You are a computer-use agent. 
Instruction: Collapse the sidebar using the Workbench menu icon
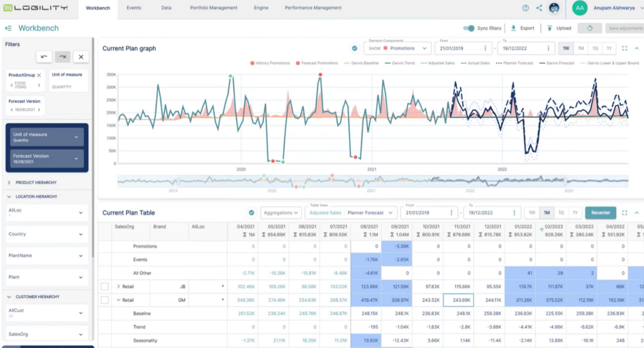pyautogui.click(x=8, y=28)
